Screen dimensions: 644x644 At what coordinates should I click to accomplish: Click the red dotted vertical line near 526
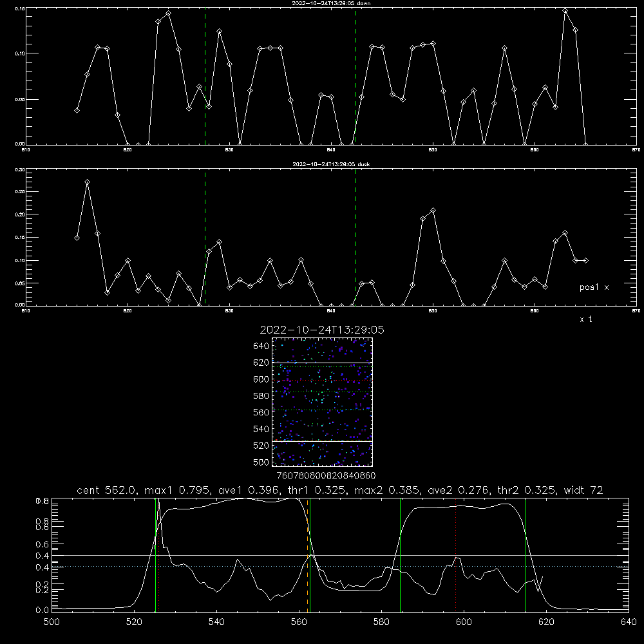(158, 555)
